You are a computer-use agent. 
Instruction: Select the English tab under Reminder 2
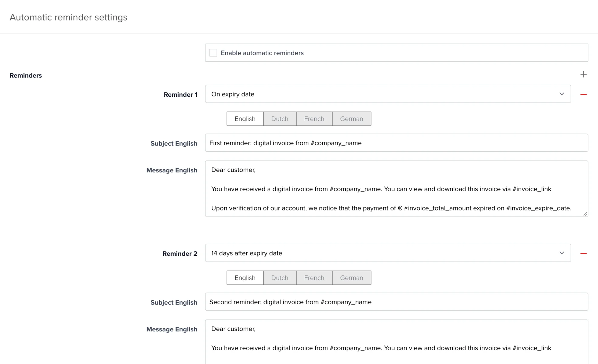(x=245, y=278)
